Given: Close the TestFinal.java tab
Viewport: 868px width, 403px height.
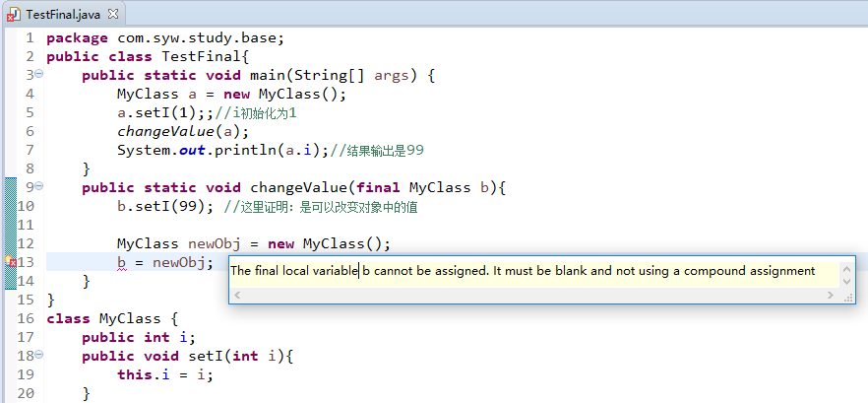Looking at the screenshot, I should point(113,14).
